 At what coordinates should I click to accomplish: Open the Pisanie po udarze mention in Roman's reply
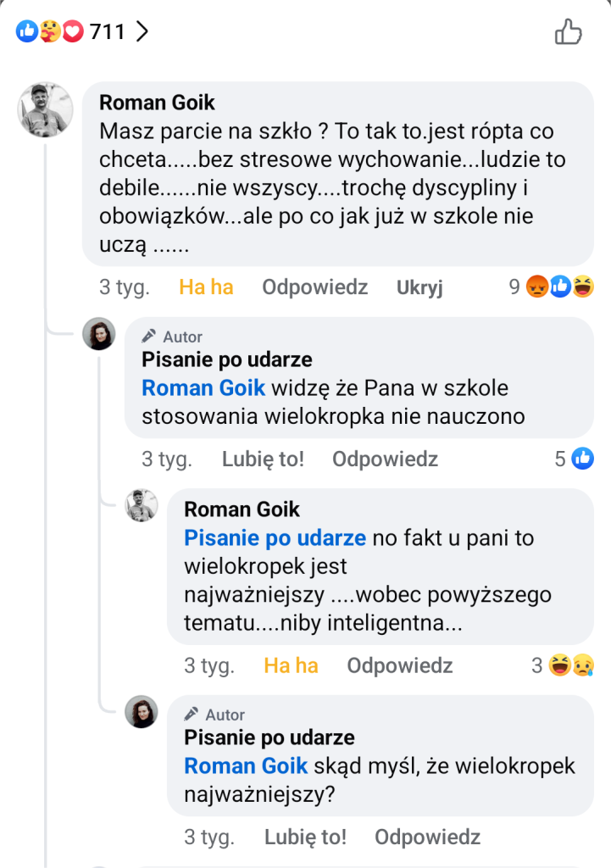pyautogui.click(x=275, y=537)
